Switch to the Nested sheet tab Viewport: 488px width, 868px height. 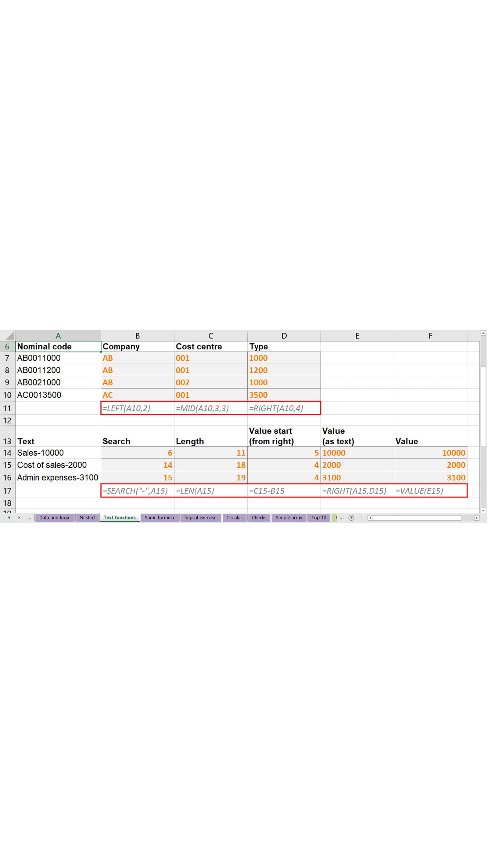(x=87, y=518)
